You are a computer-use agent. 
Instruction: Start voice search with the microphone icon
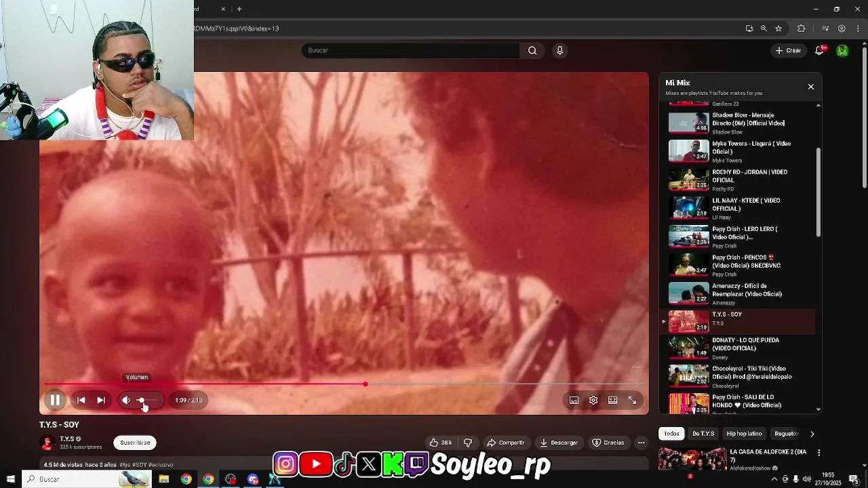[x=559, y=50]
